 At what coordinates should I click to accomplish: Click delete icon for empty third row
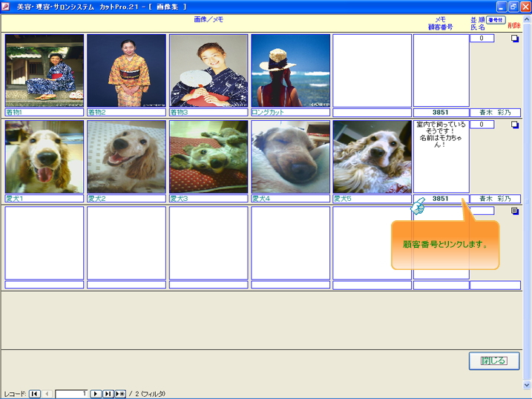click(x=515, y=211)
